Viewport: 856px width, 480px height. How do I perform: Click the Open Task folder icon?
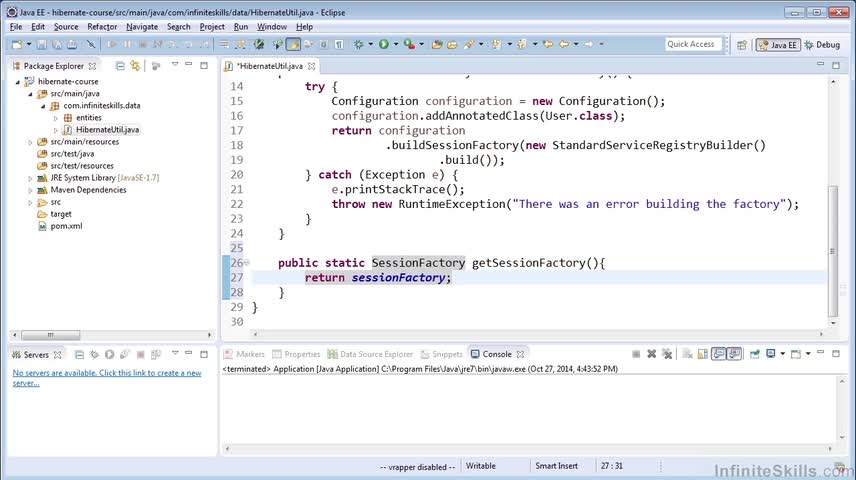click(452, 44)
